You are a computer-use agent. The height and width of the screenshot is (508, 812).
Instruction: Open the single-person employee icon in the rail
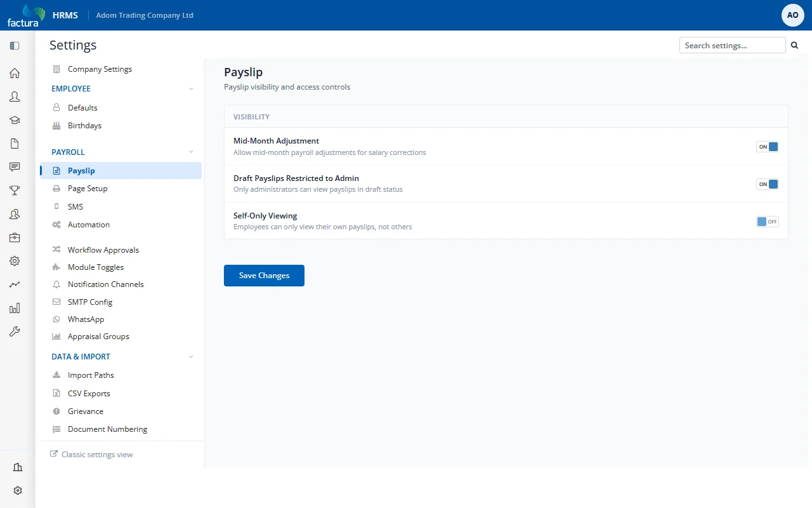tap(15, 97)
